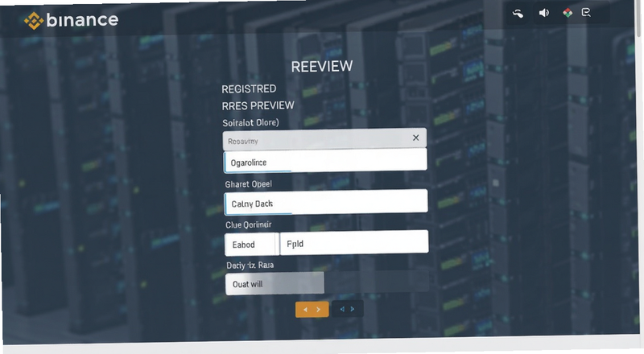The image size is (644, 354).
Task: Click the Deriy tz. Rara label
Action: point(250,265)
